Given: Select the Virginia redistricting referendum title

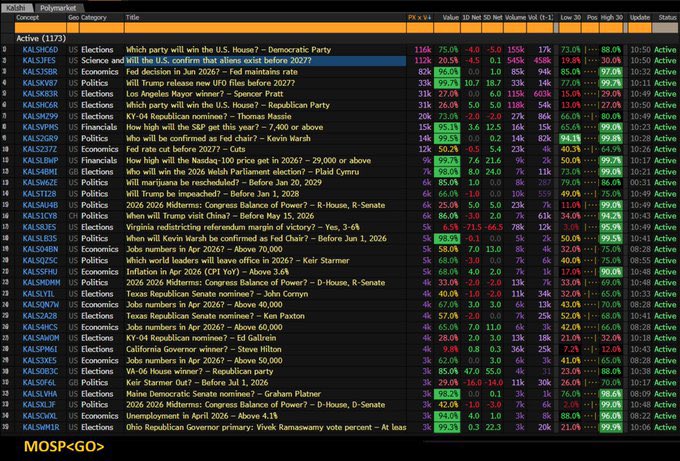Looking at the screenshot, I should (x=242, y=227).
